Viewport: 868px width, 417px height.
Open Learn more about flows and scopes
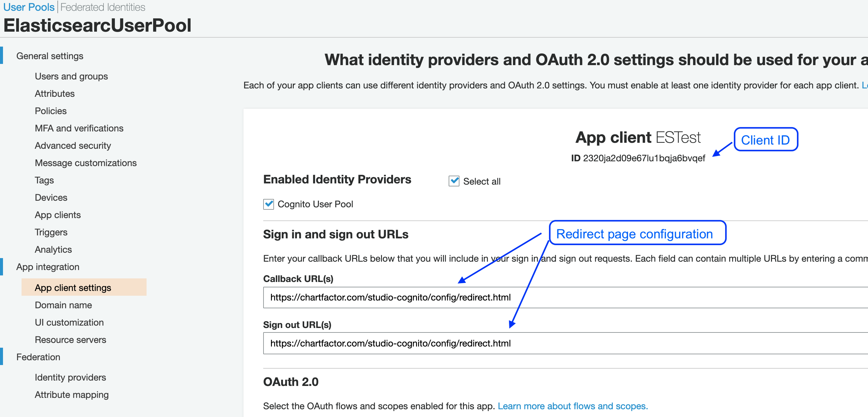[572, 406]
